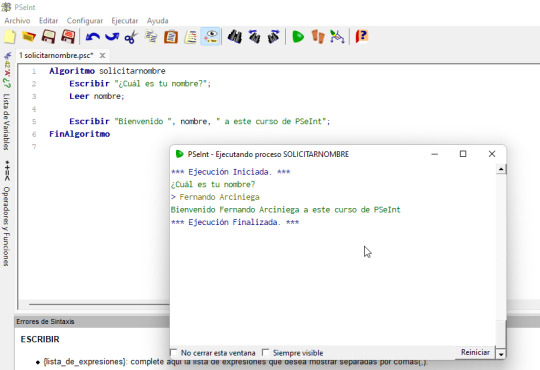Find previous match with binoculars back-arrow icon
Image resolution: width=540 pixels, height=370 pixels.
[255, 37]
